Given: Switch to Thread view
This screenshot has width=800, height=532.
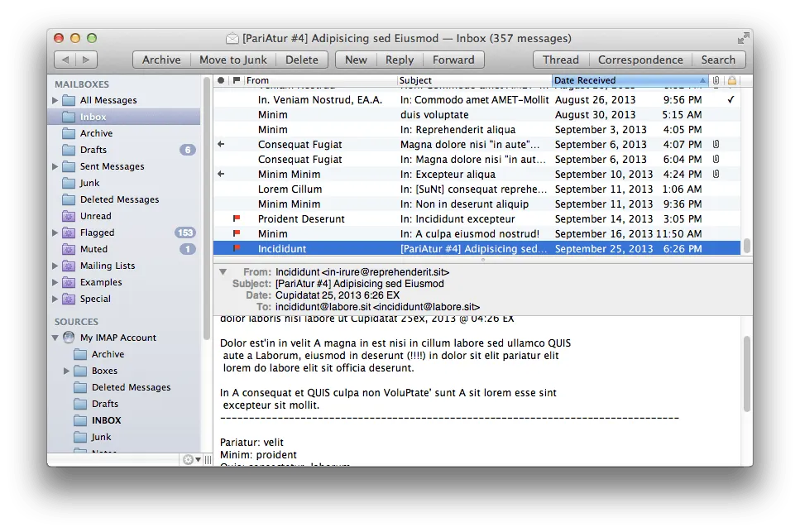Looking at the screenshot, I should (x=560, y=59).
